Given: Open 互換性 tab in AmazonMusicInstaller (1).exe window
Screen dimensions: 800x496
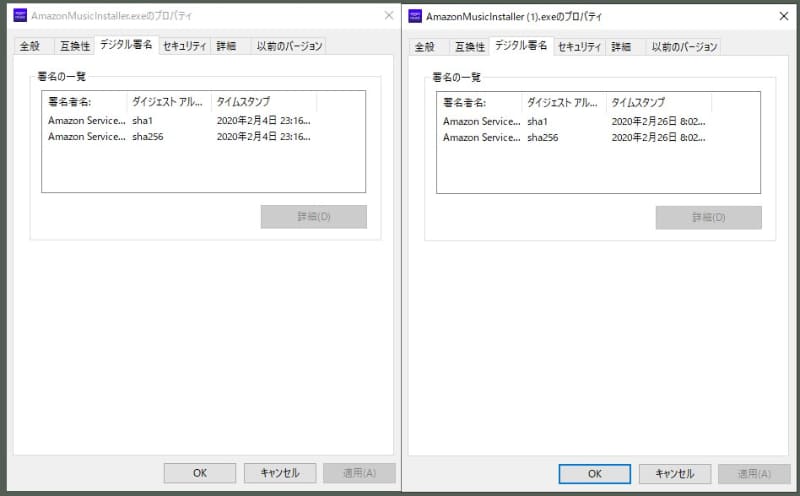Looking at the screenshot, I should coord(469,47).
